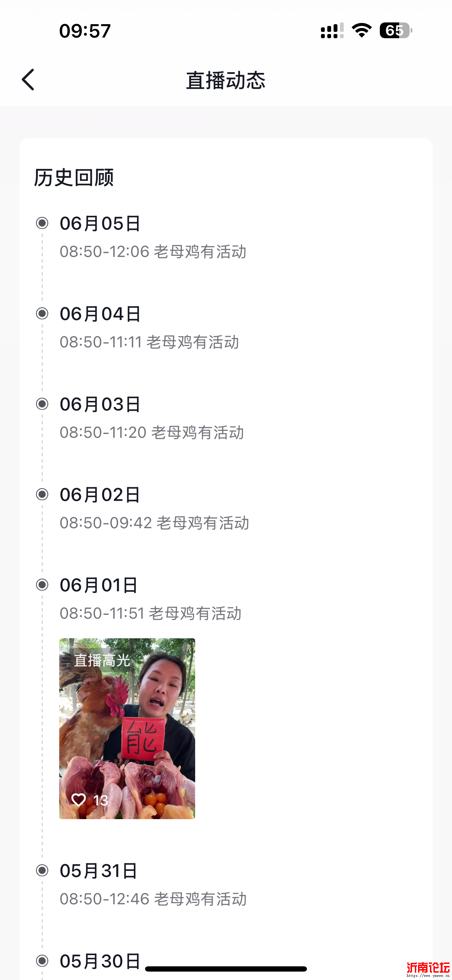Open the 08:50-11:11 老母鸡有活动 entry
The height and width of the screenshot is (980, 452).
(x=150, y=342)
